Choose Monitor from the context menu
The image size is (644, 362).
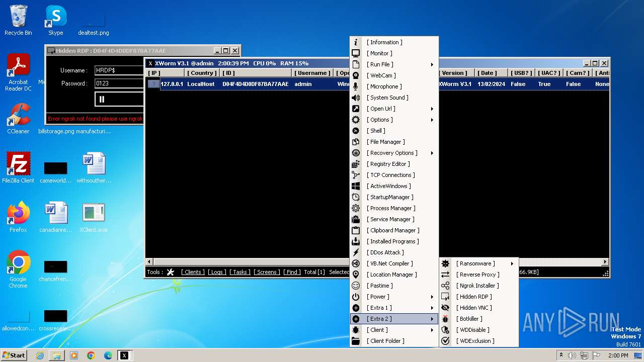394,53
